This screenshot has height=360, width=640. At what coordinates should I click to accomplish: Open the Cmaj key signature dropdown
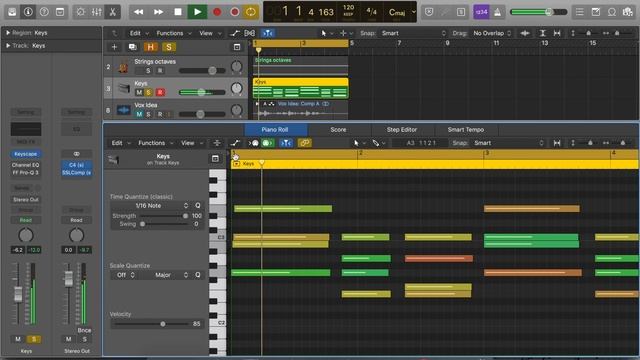(x=402, y=12)
